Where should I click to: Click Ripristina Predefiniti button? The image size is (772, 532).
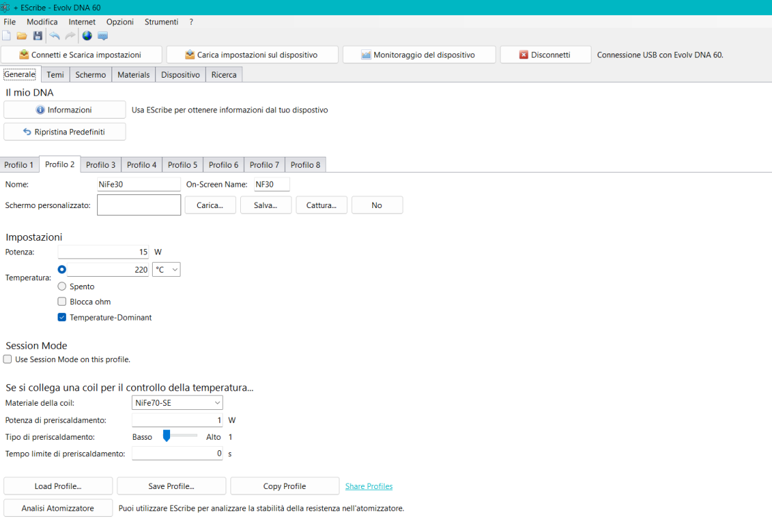[65, 132]
